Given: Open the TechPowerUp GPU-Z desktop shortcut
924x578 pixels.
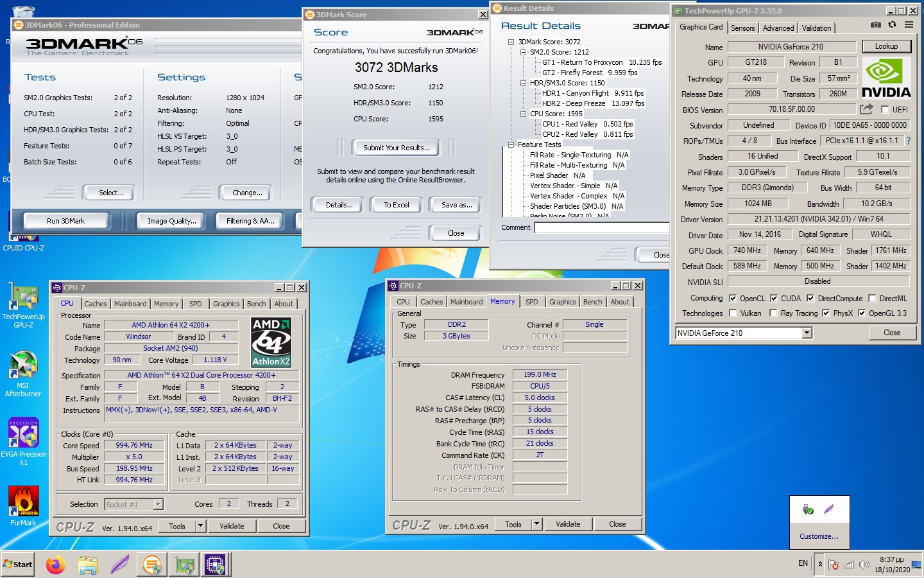Looking at the screenshot, I should tap(23, 306).
